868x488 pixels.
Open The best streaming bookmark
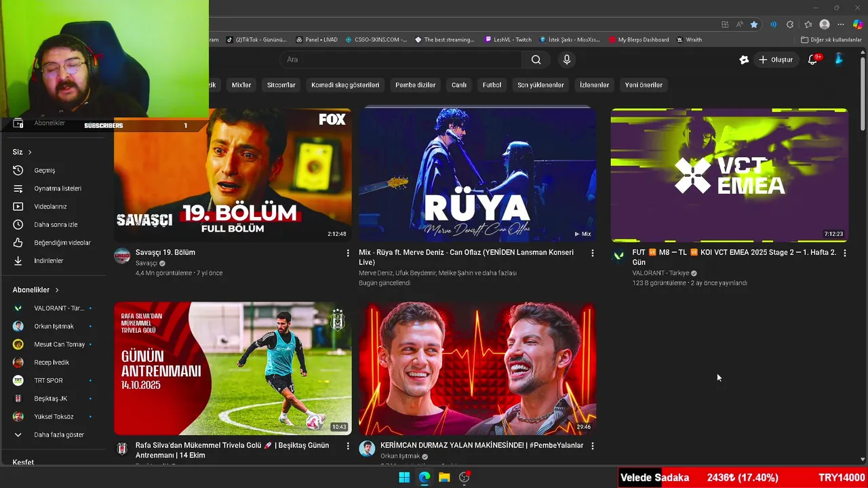click(445, 40)
